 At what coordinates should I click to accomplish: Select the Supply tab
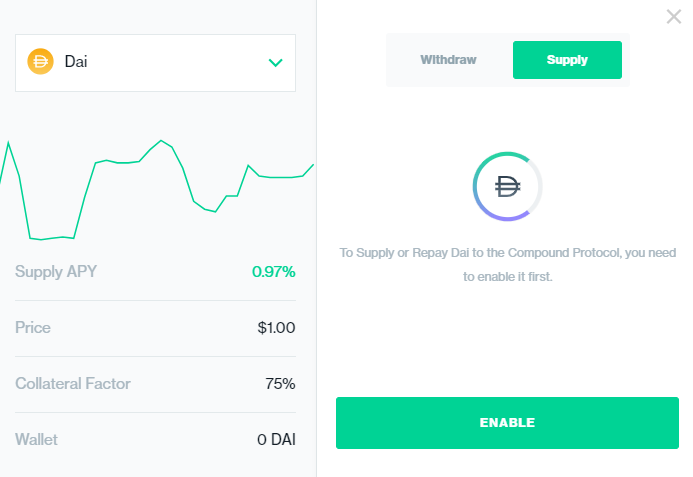(x=567, y=60)
